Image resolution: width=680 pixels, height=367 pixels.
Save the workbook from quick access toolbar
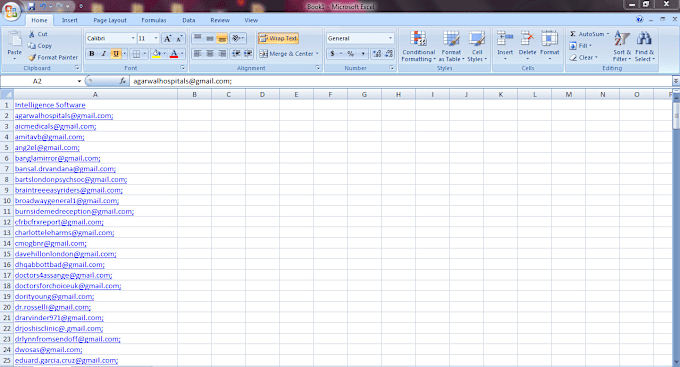[x=31, y=7]
